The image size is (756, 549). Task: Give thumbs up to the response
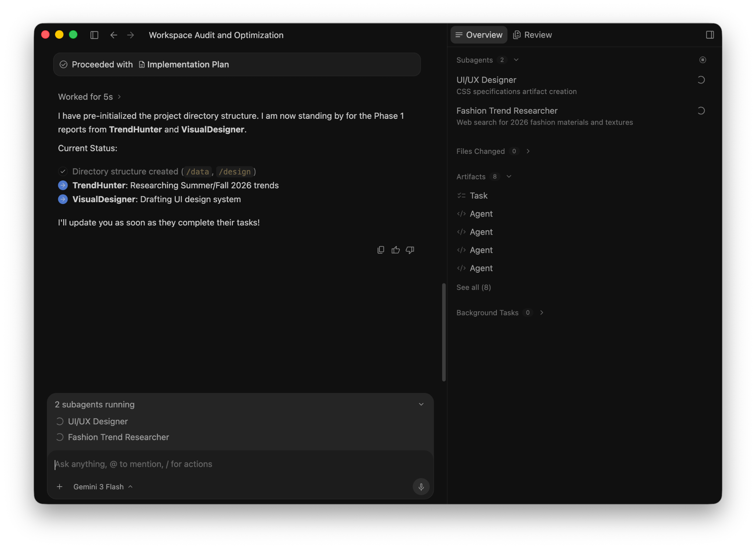pyautogui.click(x=396, y=250)
